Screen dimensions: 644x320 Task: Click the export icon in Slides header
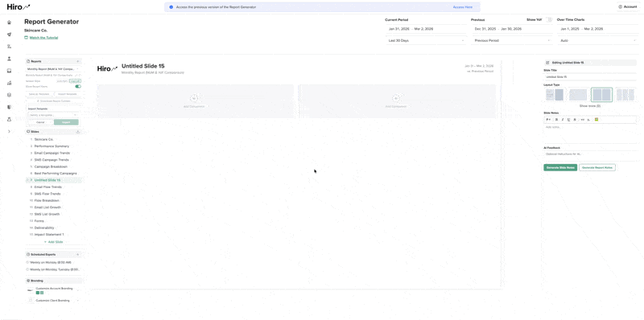click(x=78, y=132)
